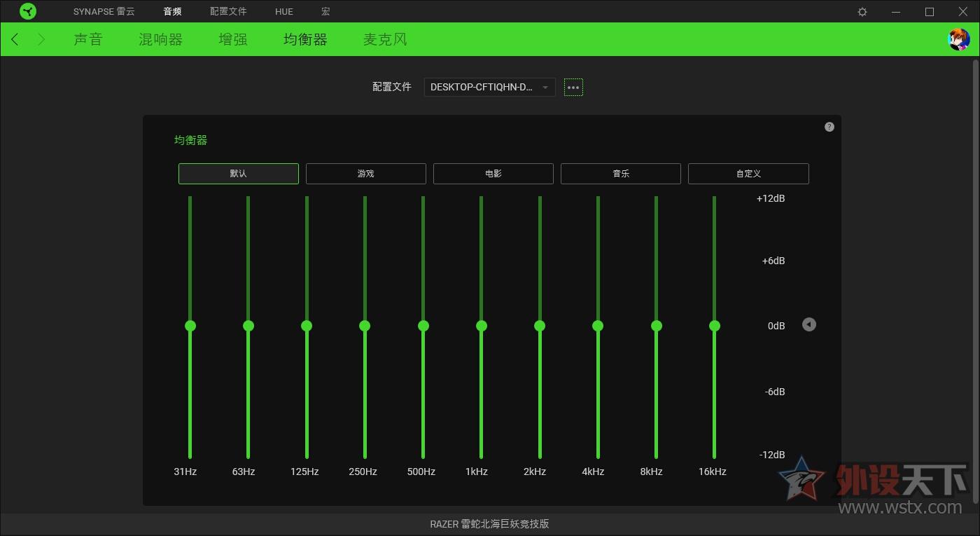Screen dimensions: 980x536
Task: Click the 2kHz slider handle
Action: pos(540,326)
